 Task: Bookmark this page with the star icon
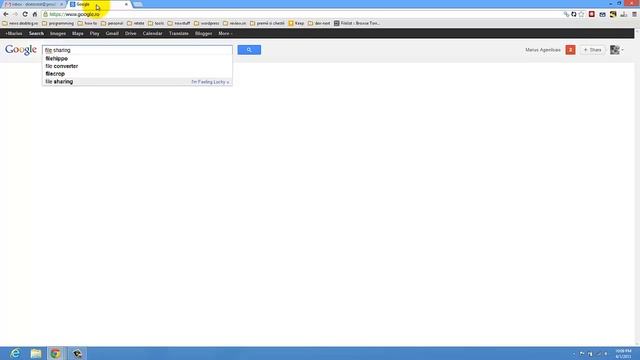[582, 14]
